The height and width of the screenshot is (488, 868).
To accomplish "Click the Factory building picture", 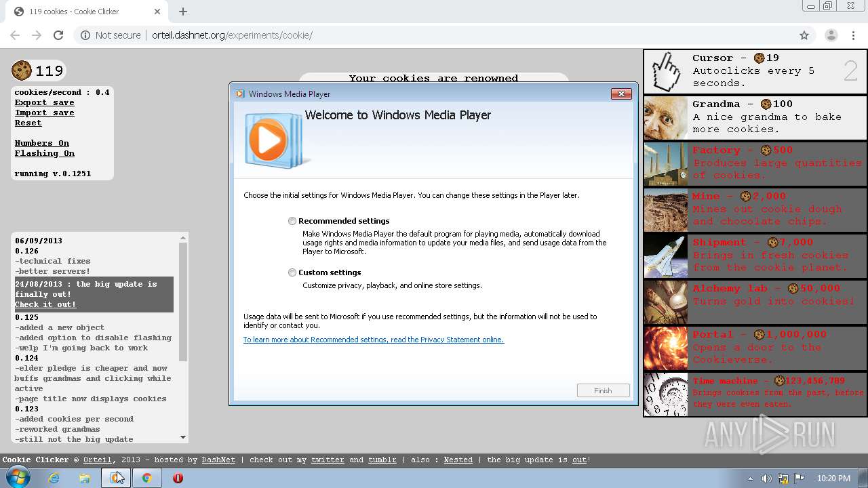I will point(666,163).
